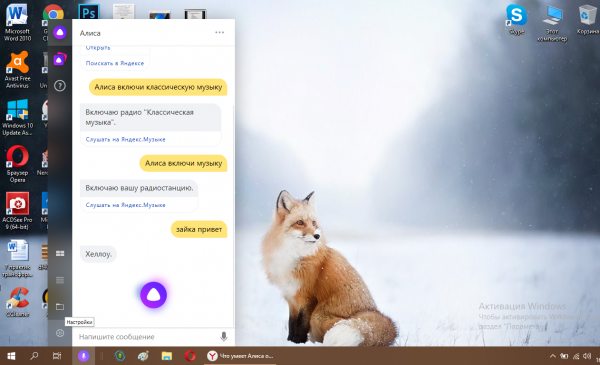
Task: Open Photoshop desktop icon
Action: 89,11
